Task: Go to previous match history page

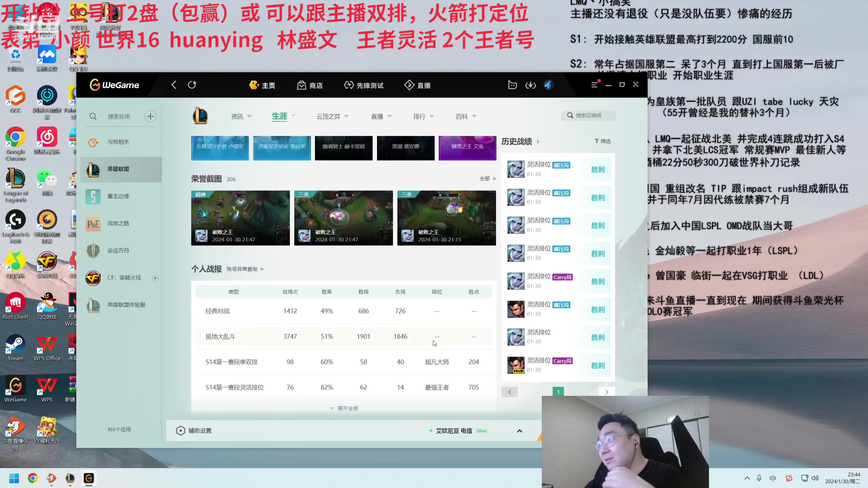Action: (x=510, y=392)
